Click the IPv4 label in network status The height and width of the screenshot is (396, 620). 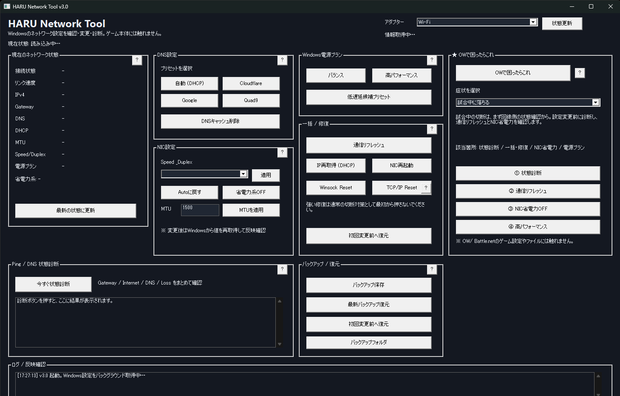20,95
